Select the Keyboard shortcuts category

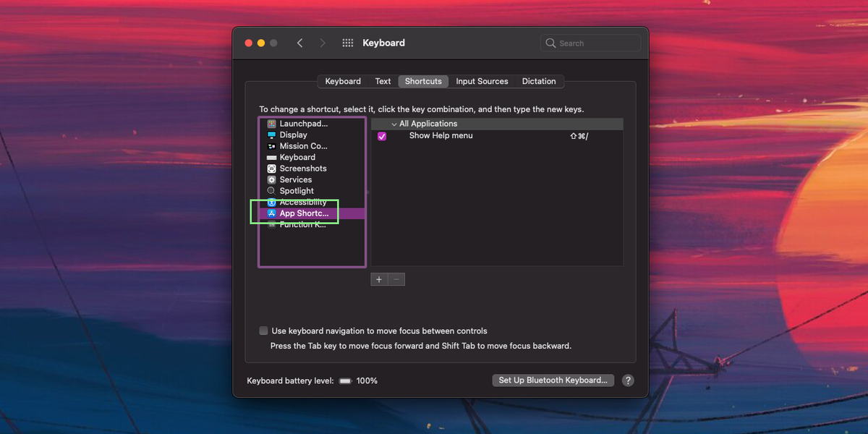pos(297,157)
